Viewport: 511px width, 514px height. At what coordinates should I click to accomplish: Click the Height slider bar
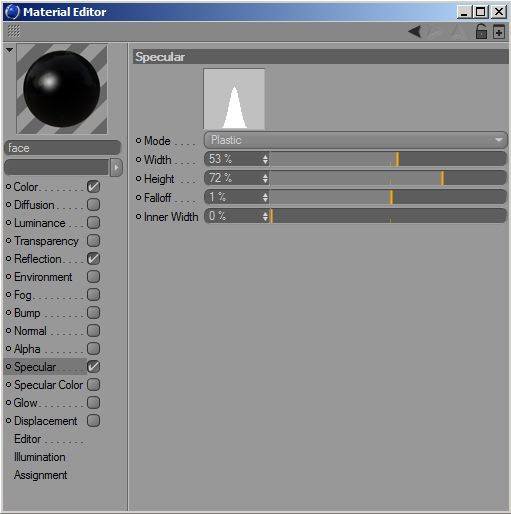(388, 178)
